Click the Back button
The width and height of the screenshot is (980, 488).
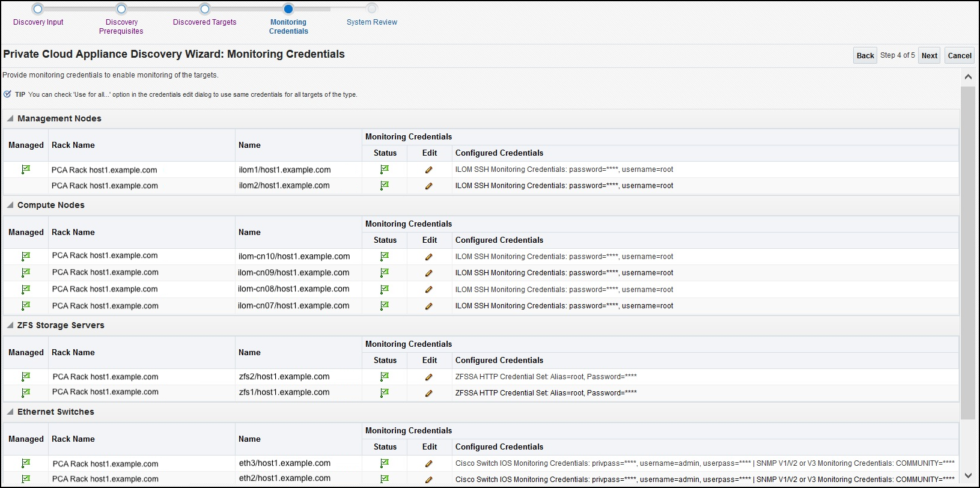coord(865,55)
